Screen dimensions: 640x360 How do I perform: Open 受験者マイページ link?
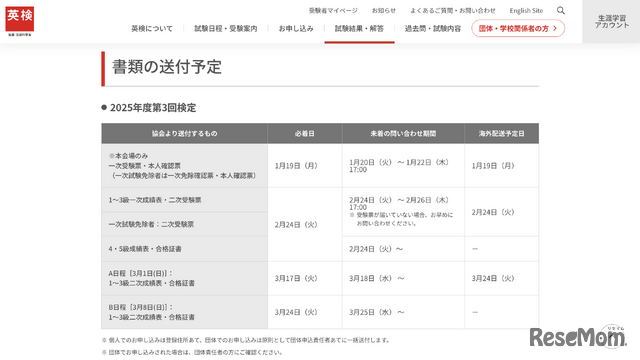[333, 11]
